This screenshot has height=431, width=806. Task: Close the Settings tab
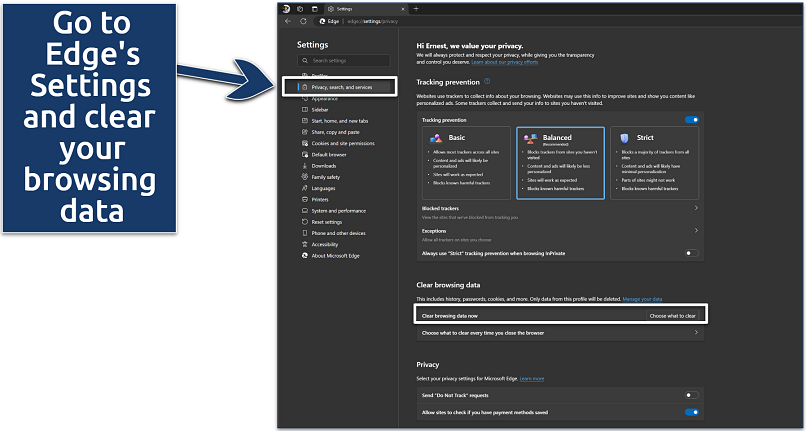403,9
